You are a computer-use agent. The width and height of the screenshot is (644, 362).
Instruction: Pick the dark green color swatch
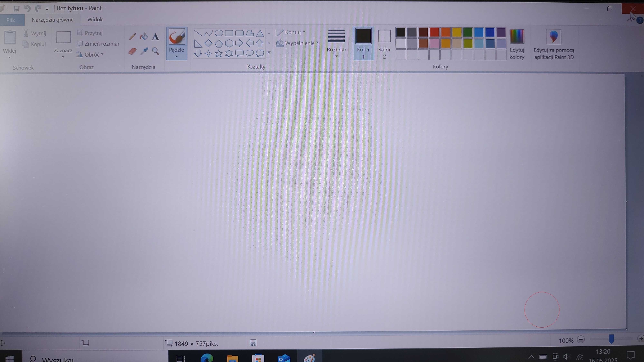click(468, 32)
